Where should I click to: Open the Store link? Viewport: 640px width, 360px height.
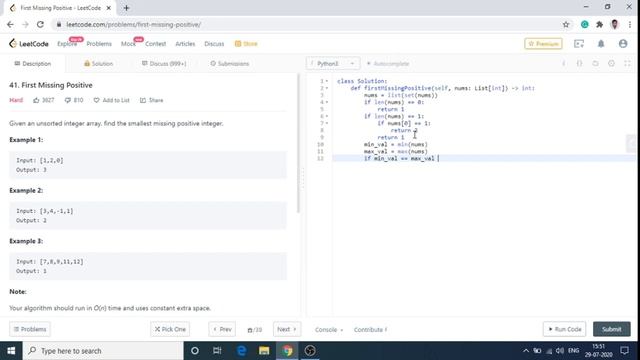[246, 44]
